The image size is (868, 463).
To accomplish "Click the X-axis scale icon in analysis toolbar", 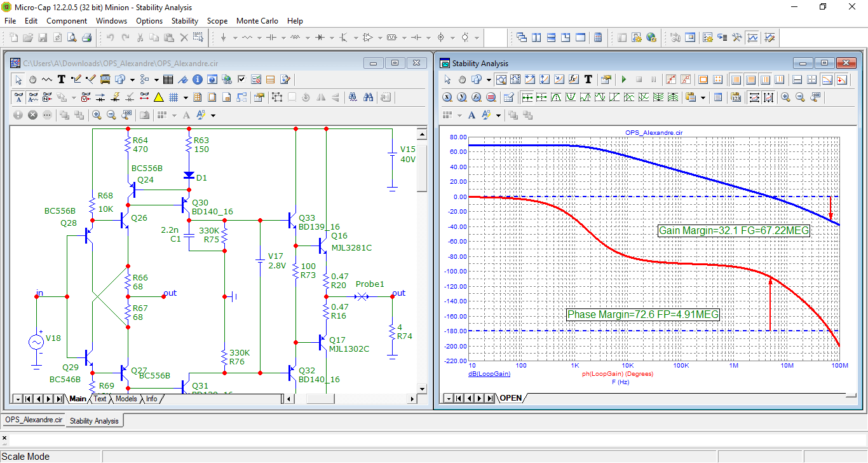I will (x=447, y=97).
